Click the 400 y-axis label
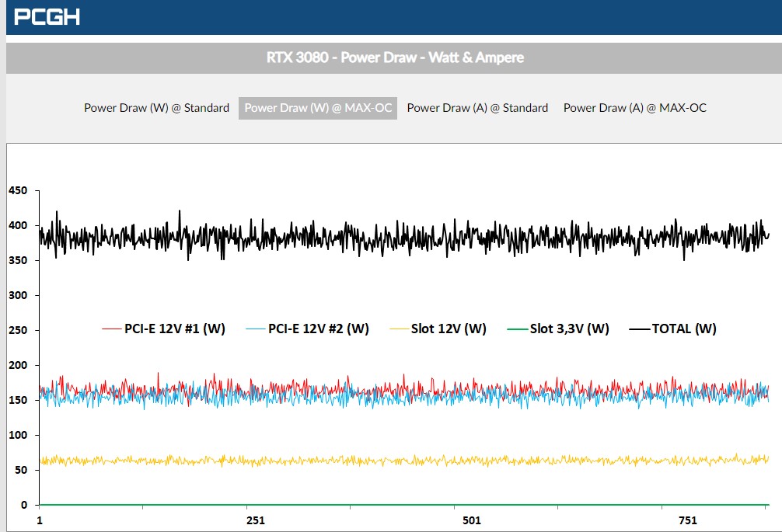Viewport: 782px width, 532px height. click(x=18, y=226)
